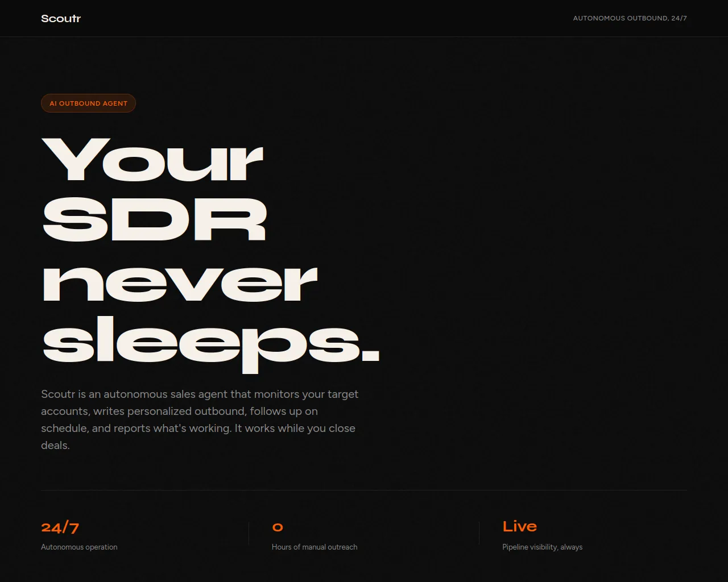Image resolution: width=728 pixels, height=582 pixels.
Task: Click the "Autonomous operation" label
Action: pos(79,547)
